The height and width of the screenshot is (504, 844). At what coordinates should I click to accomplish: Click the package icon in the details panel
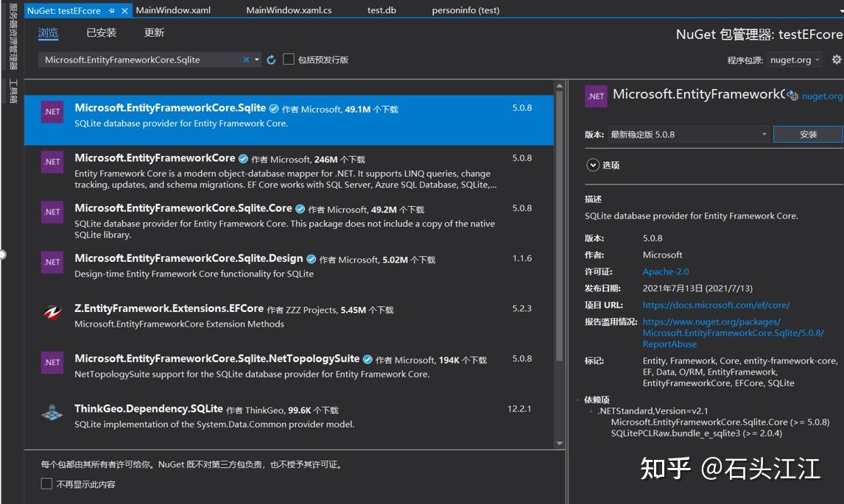pos(596,96)
